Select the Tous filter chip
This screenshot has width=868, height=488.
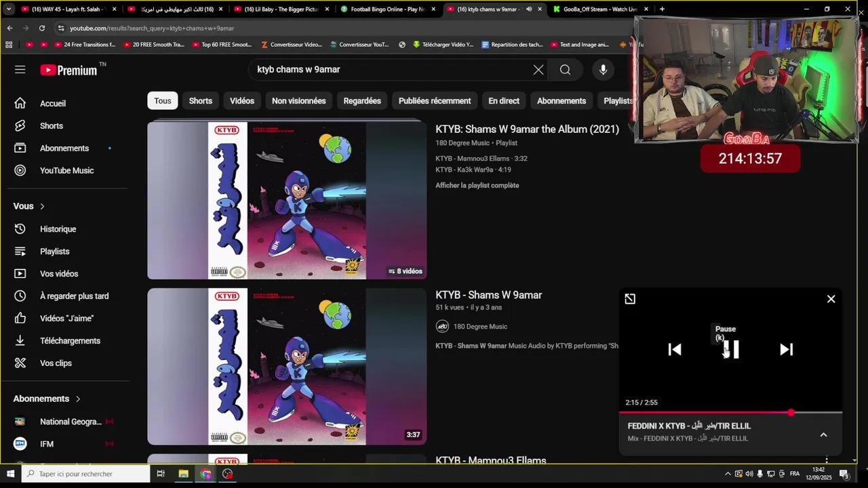point(163,101)
